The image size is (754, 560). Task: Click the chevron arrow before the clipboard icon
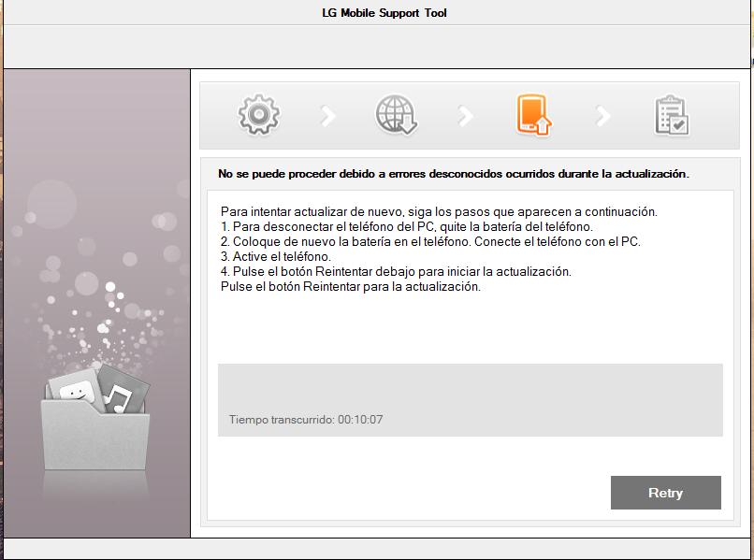click(603, 116)
